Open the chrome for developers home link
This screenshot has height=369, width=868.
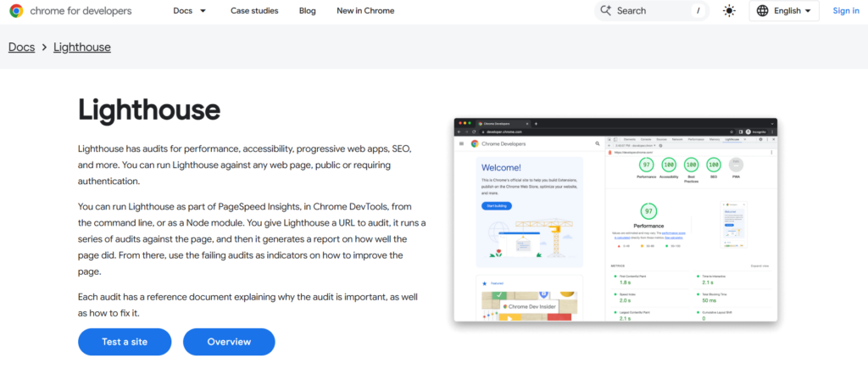[x=71, y=10]
